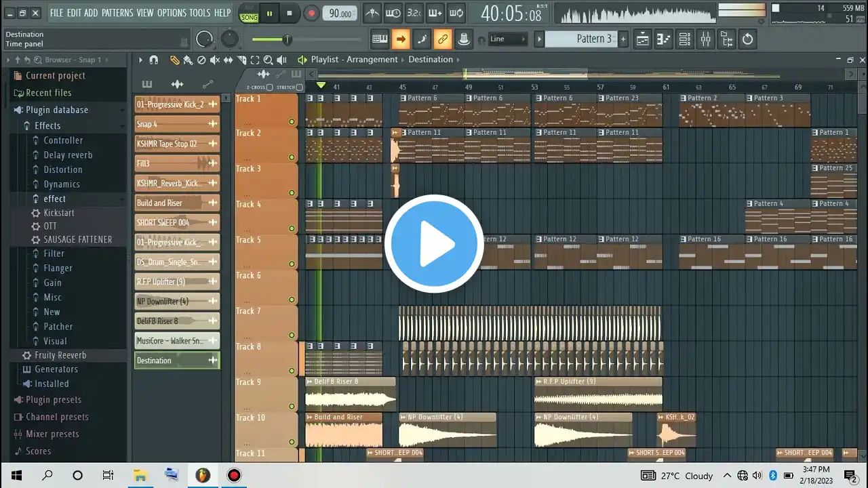Select the Paint brush tool in Playlist
Image resolution: width=868 pixels, height=488 pixels.
point(188,60)
